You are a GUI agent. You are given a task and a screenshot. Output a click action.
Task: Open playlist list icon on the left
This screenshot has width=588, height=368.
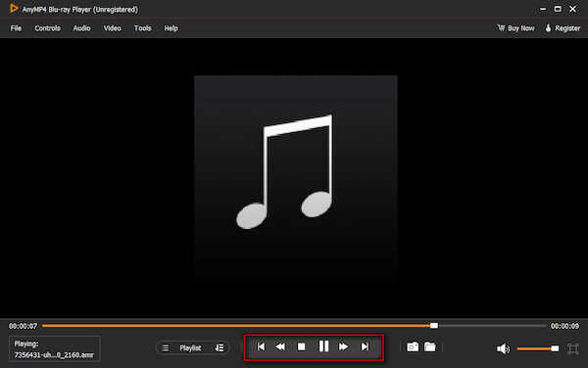click(166, 348)
